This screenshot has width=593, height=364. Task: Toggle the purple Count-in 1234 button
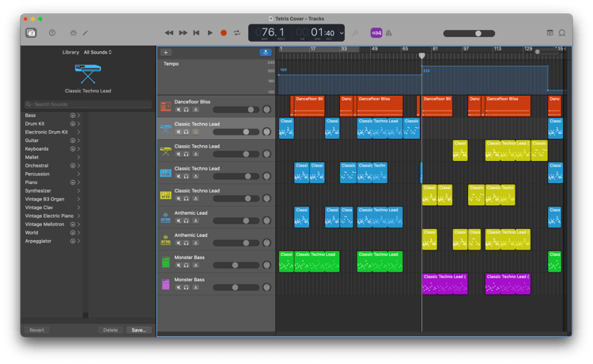click(376, 33)
